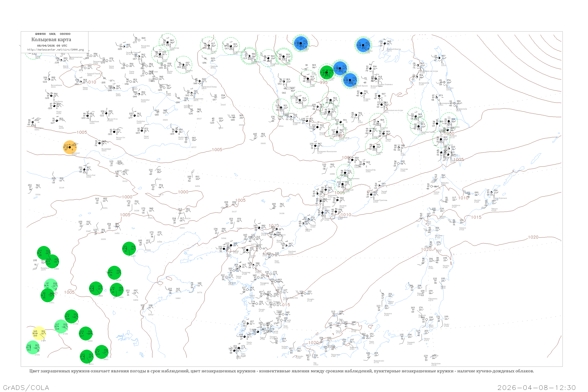
Task: Open the meteocenter.net UHHH.png URL
Action: point(55,50)
